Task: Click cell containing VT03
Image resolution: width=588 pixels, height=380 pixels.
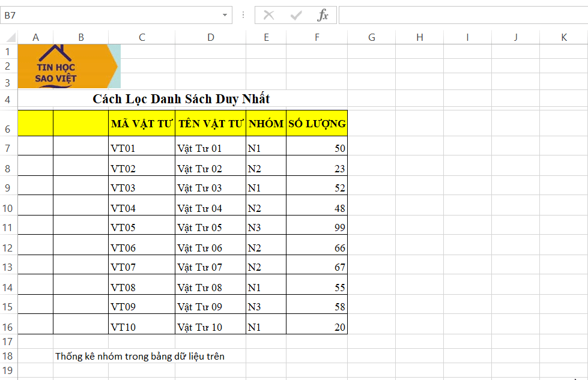Action: click(x=142, y=185)
